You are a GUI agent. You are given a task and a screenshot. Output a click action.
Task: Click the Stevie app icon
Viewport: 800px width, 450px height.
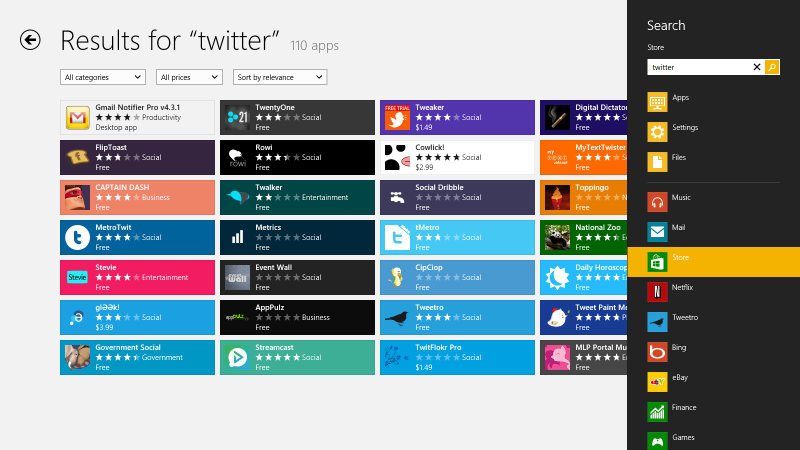tap(78, 278)
